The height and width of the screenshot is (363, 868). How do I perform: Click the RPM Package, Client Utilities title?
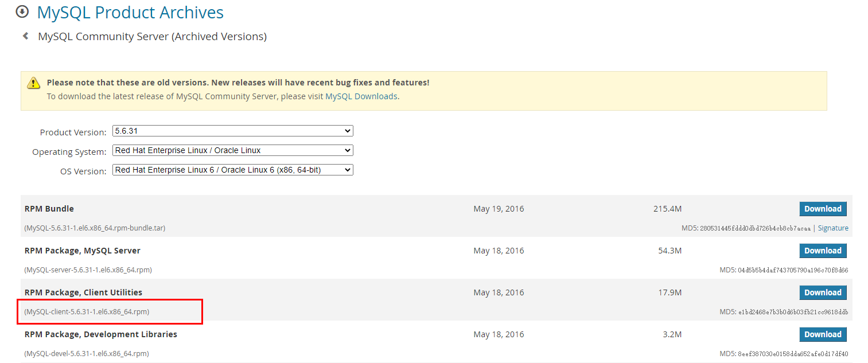pos(83,292)
